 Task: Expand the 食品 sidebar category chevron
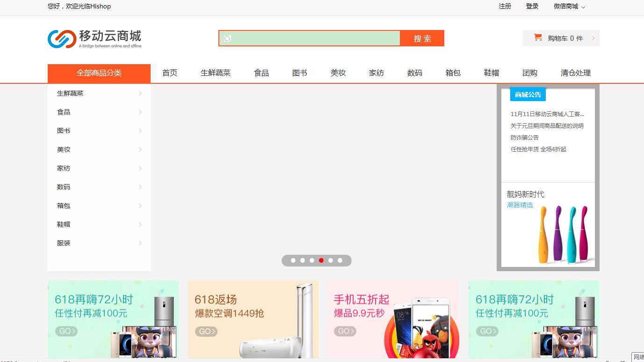(140, 112)
